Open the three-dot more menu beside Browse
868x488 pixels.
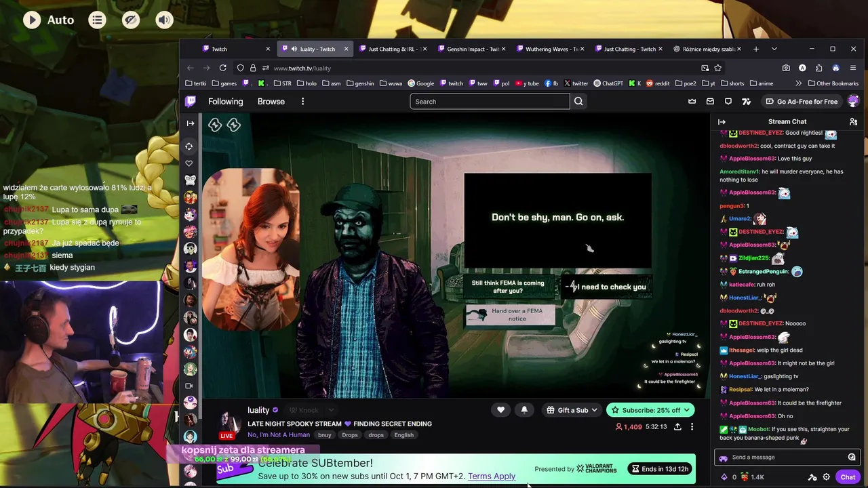coord(302,102)
